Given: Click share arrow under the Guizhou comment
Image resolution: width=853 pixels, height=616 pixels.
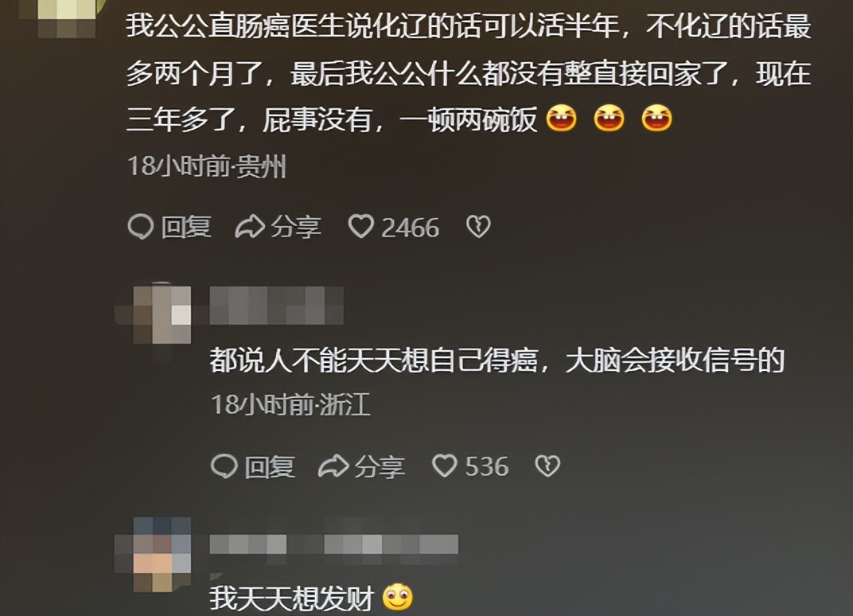Looking at the screenshot, I should pyautogui.click(x=250, y=227).
